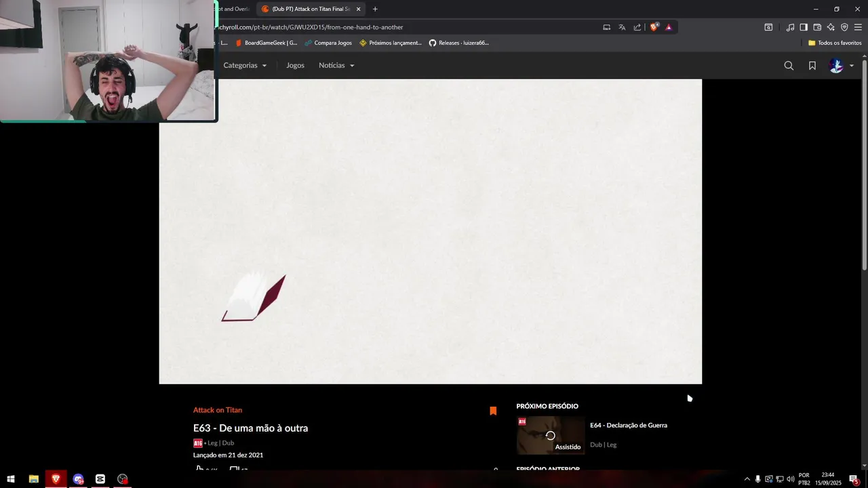Open Brave Shields lion icon
Image resolution: width=868 pixels, height=488 pixels.
pos(654,27)
